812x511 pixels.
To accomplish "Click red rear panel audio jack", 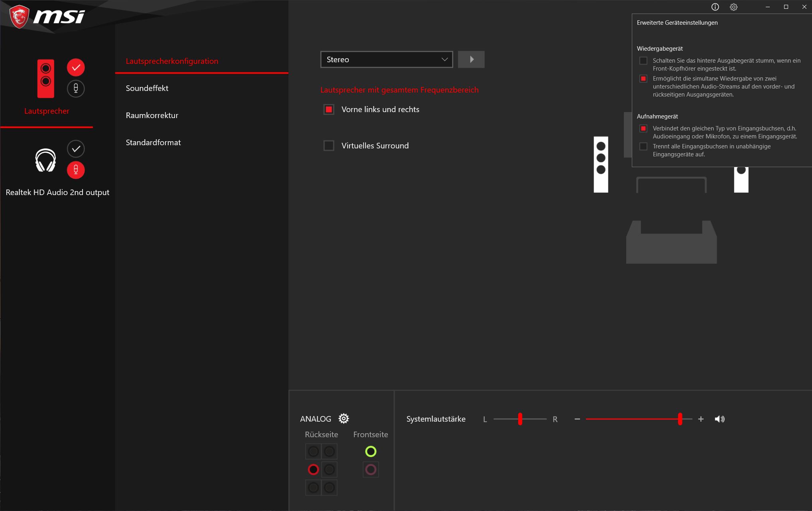I will point(313,470).
